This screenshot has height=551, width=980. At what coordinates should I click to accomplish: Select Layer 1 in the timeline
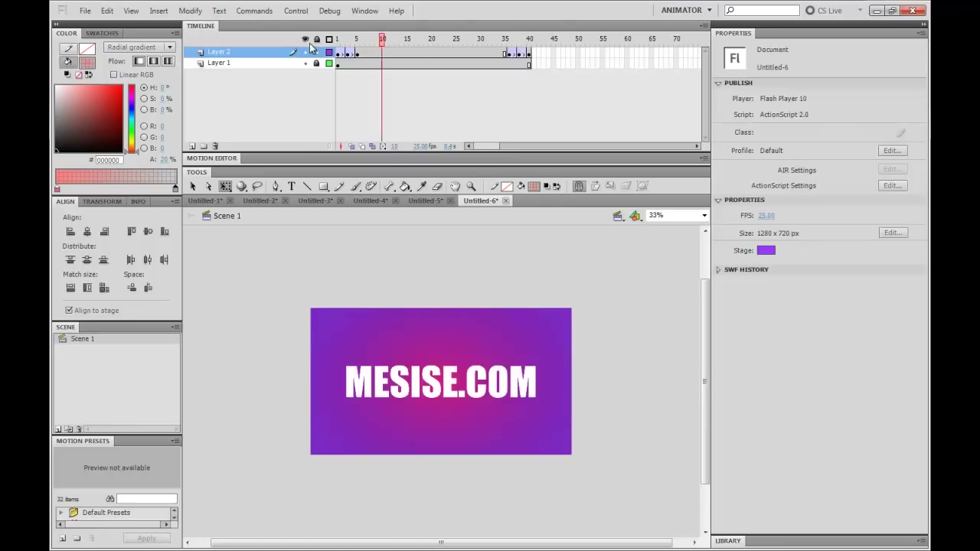click(x=218, y=63)
